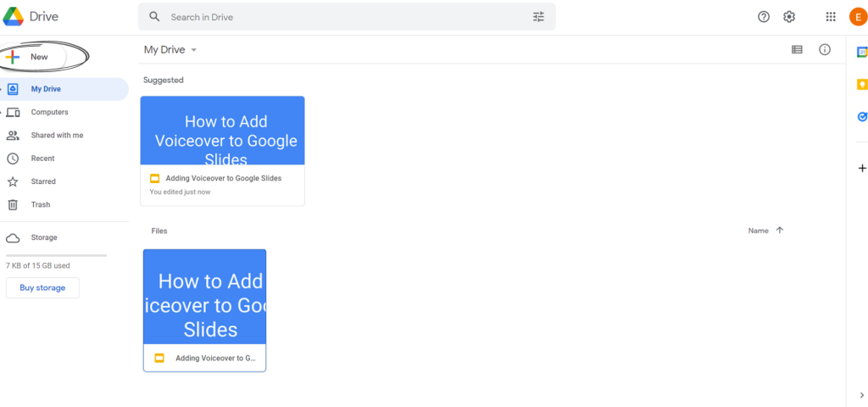Open the Help question mark icon
Screen dimensions: 868x407
(x=764, y=17)
